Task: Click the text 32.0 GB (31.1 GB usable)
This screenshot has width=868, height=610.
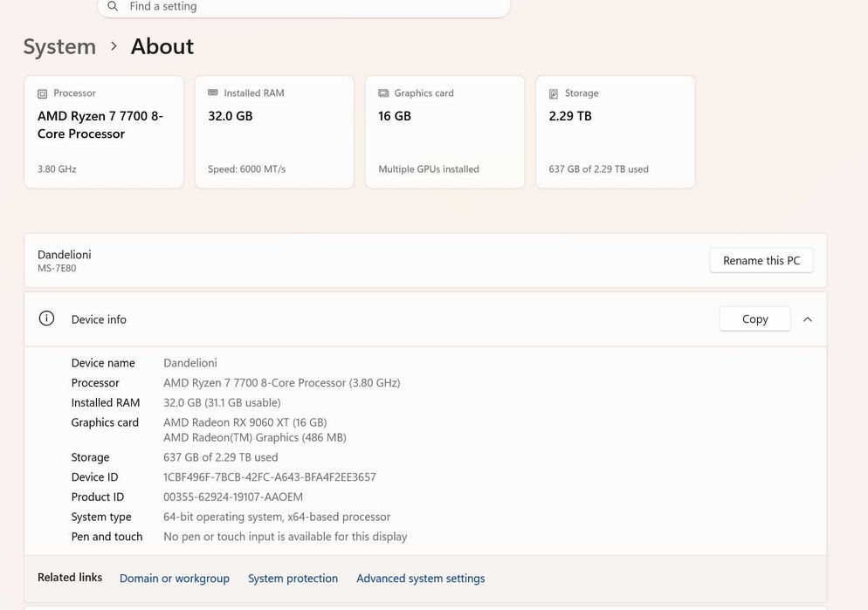Action: [x=222, y=402]
